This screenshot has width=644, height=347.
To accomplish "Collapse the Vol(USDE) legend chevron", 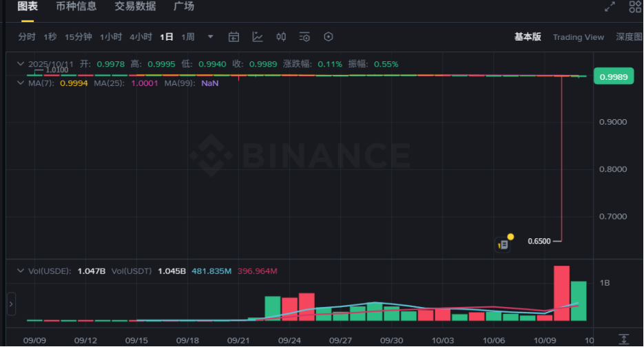I will point(19,271).
